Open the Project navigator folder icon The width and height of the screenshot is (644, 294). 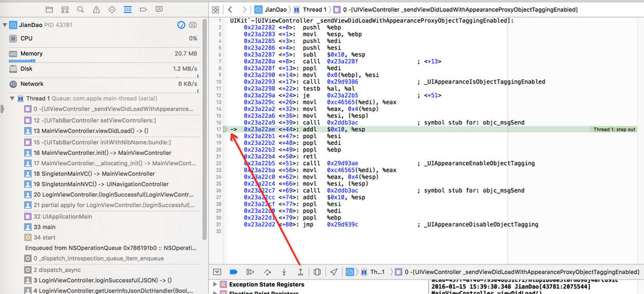(49, 9)
